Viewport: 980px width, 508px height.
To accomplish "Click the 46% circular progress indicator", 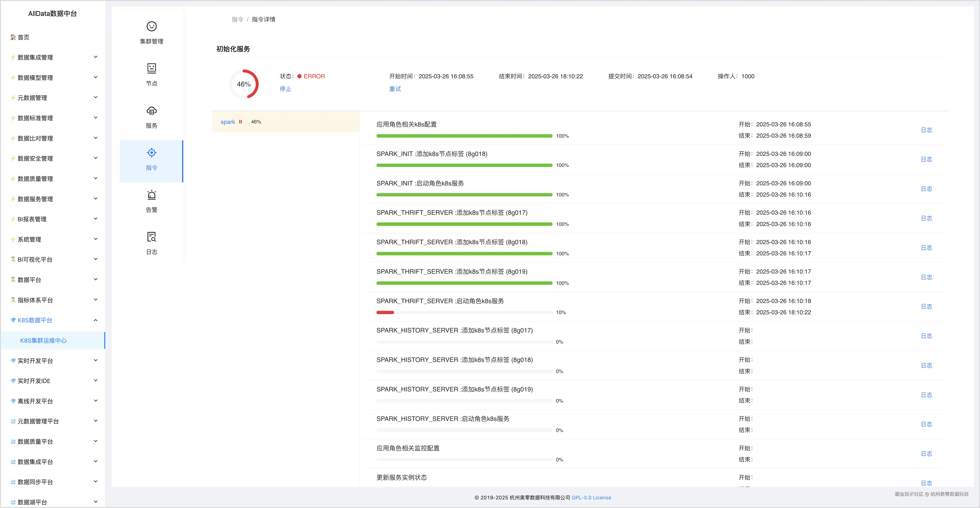I will point(244,84).
